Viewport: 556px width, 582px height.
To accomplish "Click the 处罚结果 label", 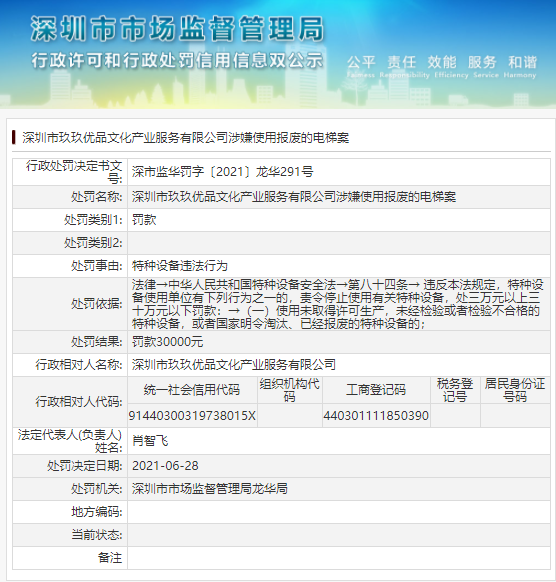I will pyautogui.click(x=97, y=342).
